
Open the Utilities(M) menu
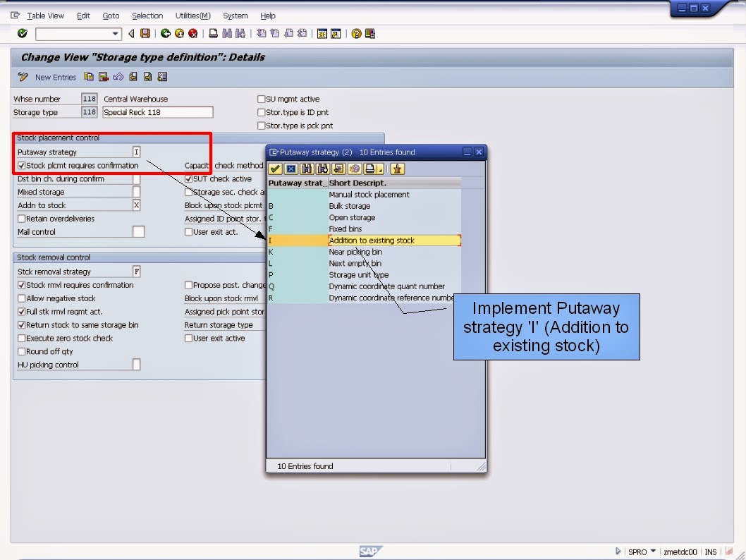point(192,16)
